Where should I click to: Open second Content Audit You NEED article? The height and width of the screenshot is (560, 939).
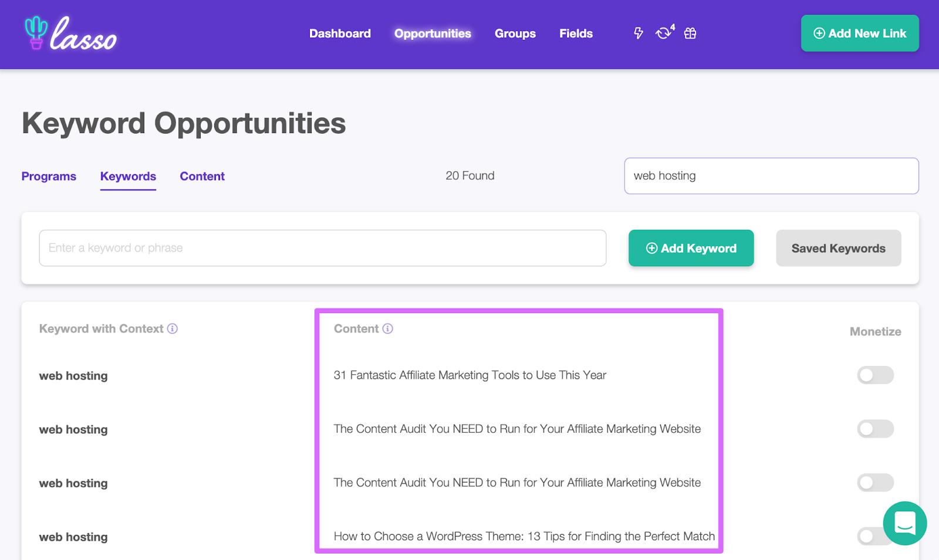(517, 483)
